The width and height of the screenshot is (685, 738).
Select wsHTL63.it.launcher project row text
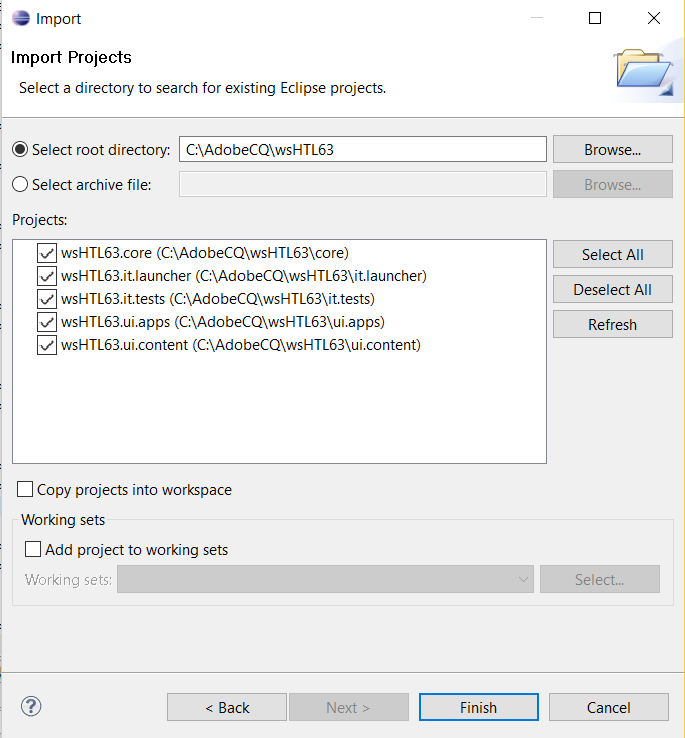(244, 276)
